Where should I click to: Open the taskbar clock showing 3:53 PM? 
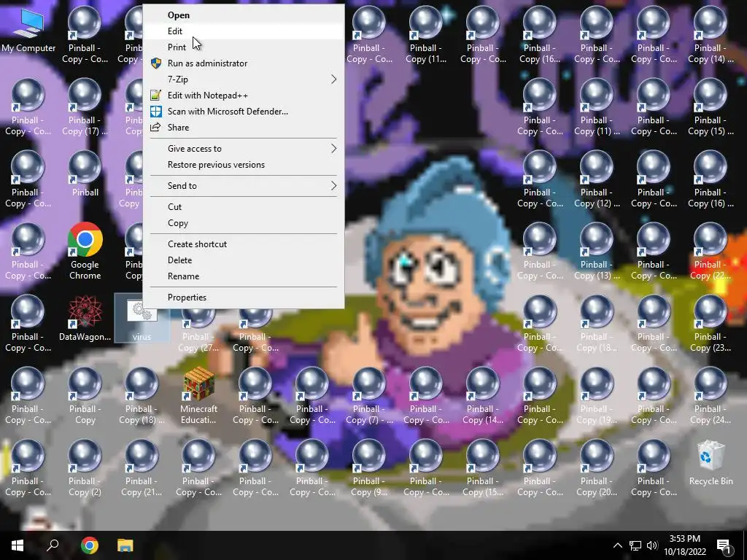684,545
